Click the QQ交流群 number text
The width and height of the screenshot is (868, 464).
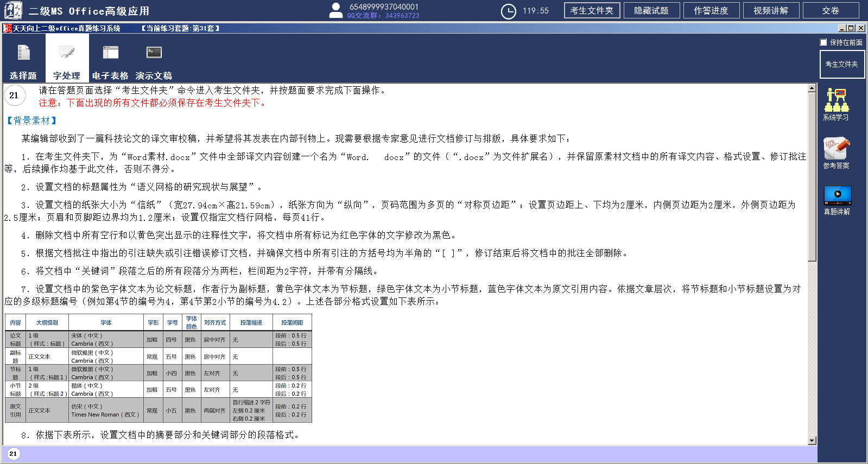point(383,16)
